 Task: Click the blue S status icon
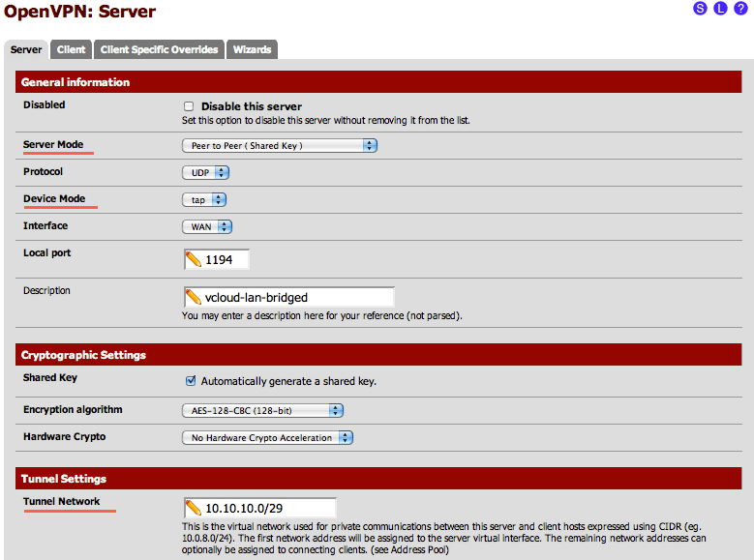700,8
